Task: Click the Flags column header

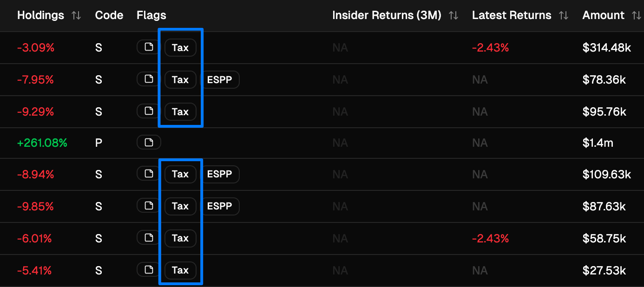Action: tap(151, 15)
